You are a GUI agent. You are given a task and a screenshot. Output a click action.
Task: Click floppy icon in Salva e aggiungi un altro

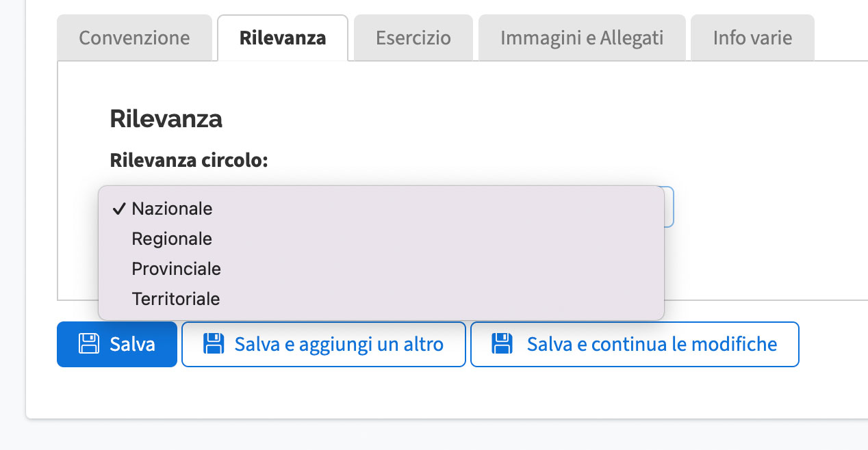214,343
